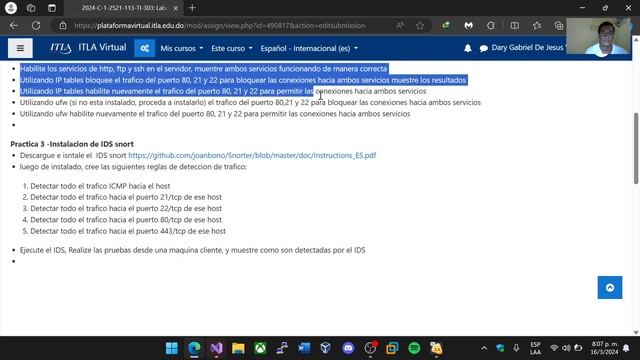
Task: Open the Workspaces icon
Action: (31, 8)
